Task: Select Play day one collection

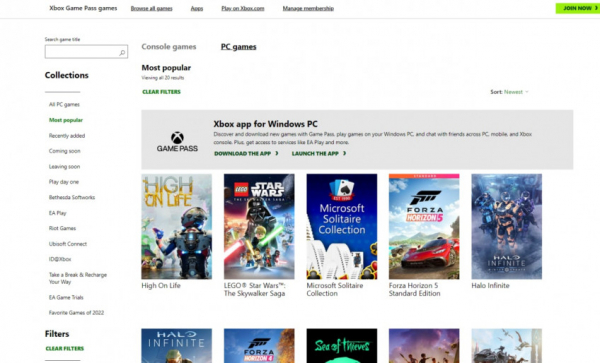Action: (x=64, y=182)
